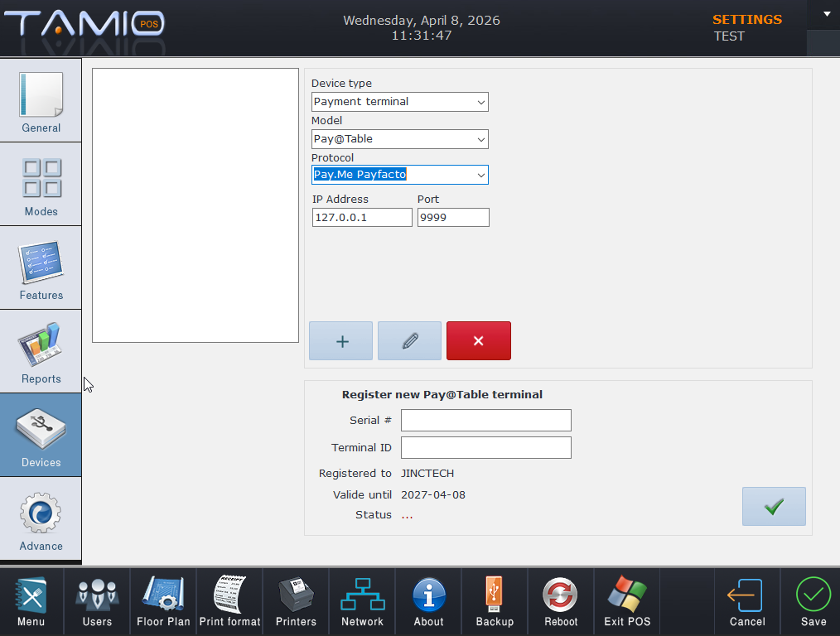Add a new device with plus button
This screenshot has height=636, width=840.
(x=340, y=341)
